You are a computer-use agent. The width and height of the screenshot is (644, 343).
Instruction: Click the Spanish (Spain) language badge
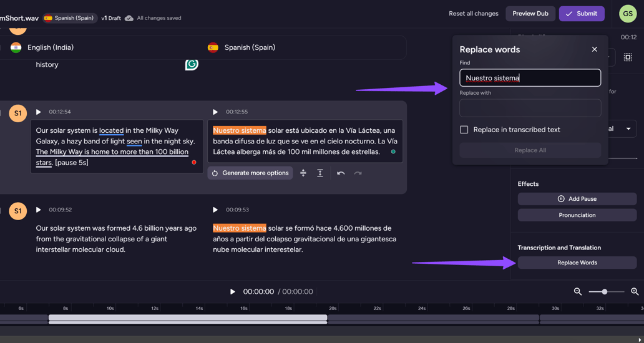click(x=69, y=18)
